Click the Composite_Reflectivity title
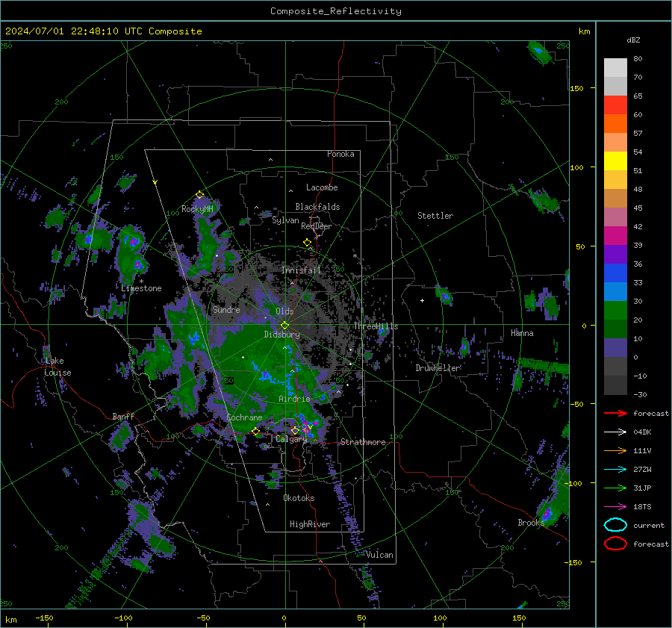The image size is (672, 628). pos(335,11)
